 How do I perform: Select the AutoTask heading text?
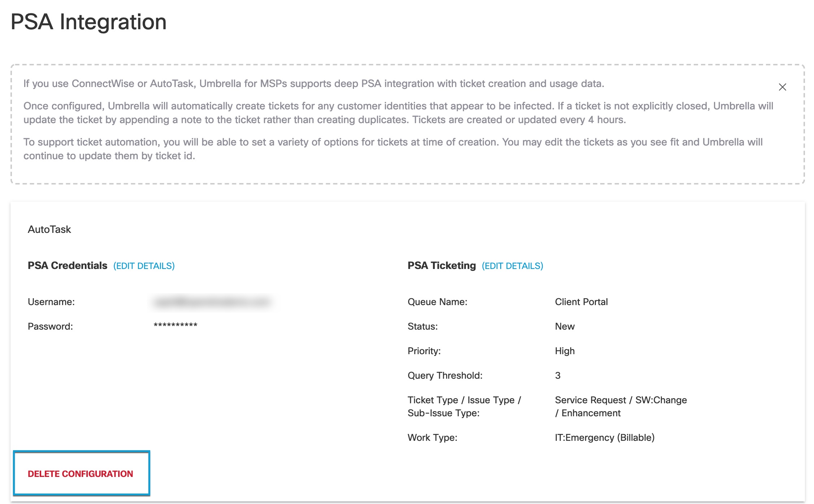(49, 230)
